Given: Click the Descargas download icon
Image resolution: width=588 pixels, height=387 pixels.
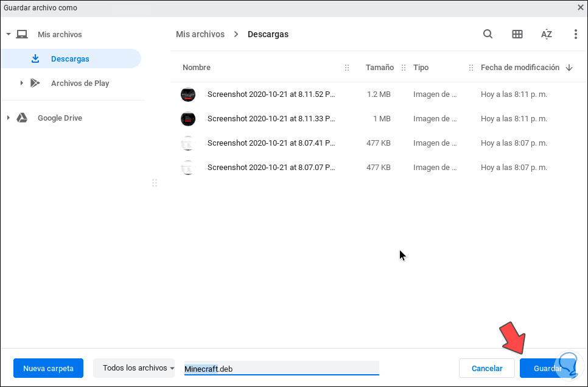Looking at the screenshot, I should coord(35,59).
